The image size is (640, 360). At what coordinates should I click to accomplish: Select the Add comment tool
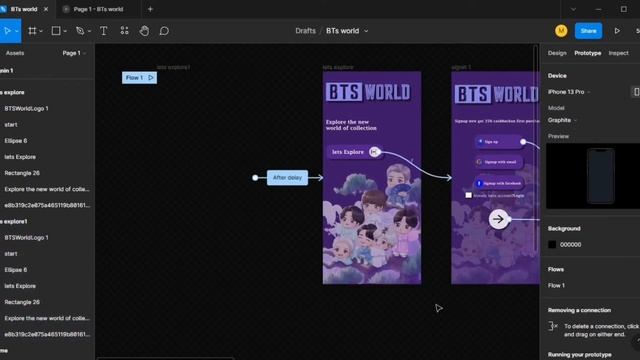(x=164, y=31)
